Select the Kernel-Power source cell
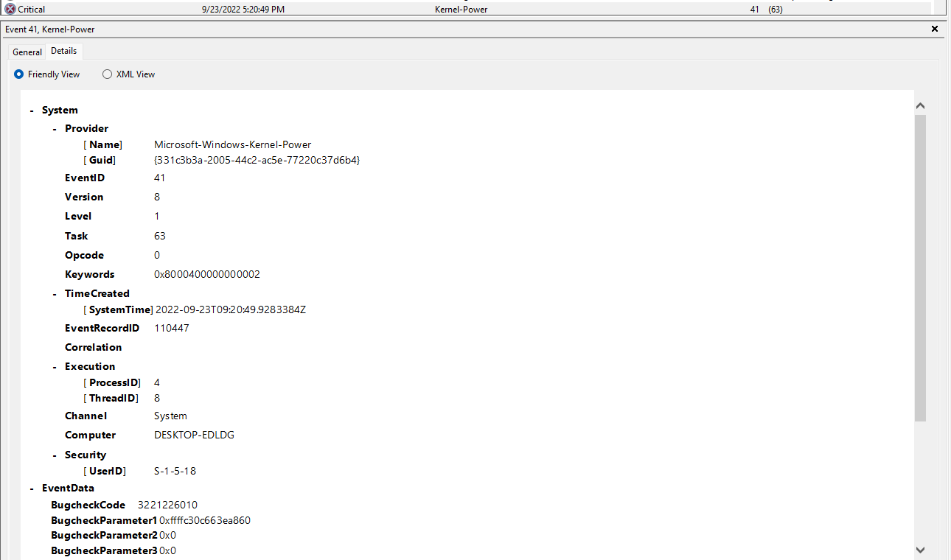951x560 pixels. coord(461,10)
